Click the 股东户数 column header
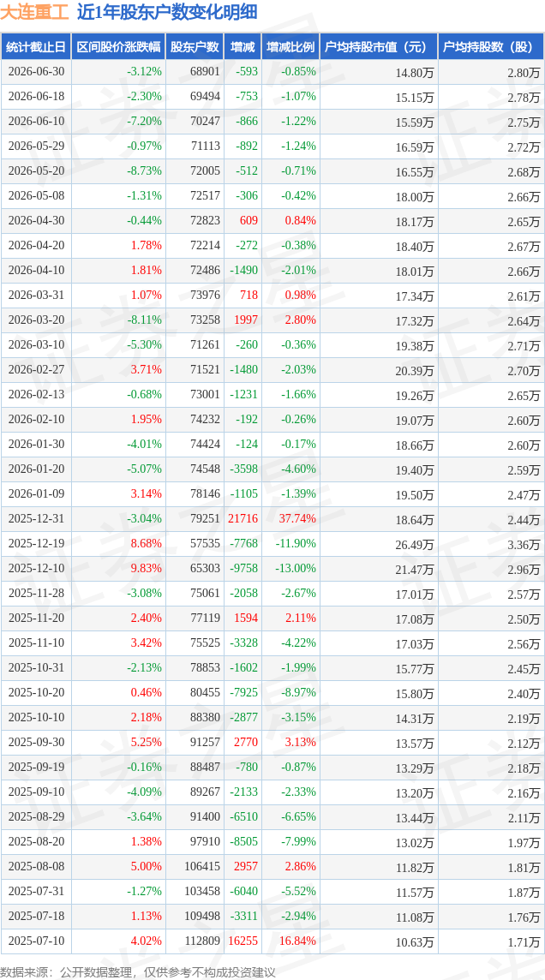This screenshot has width=545, height=980. pyautogui.click(x=195, y=47)
